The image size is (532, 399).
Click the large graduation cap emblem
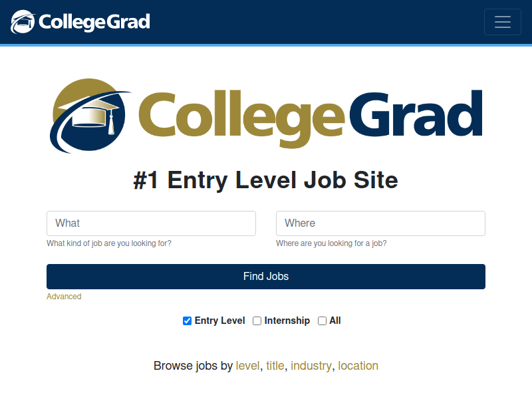(x=90, y=116)
